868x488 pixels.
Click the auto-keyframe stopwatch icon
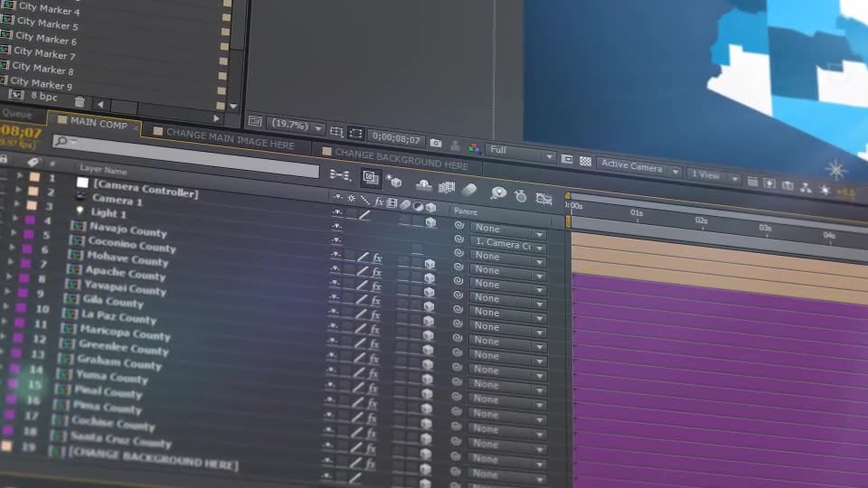(x=521, y=195)
